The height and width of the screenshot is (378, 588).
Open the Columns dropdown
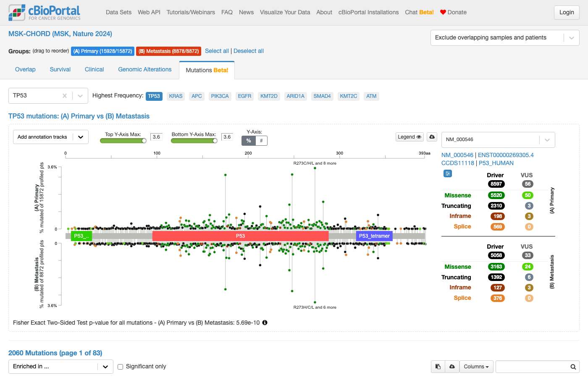click(x=476, y=367)
